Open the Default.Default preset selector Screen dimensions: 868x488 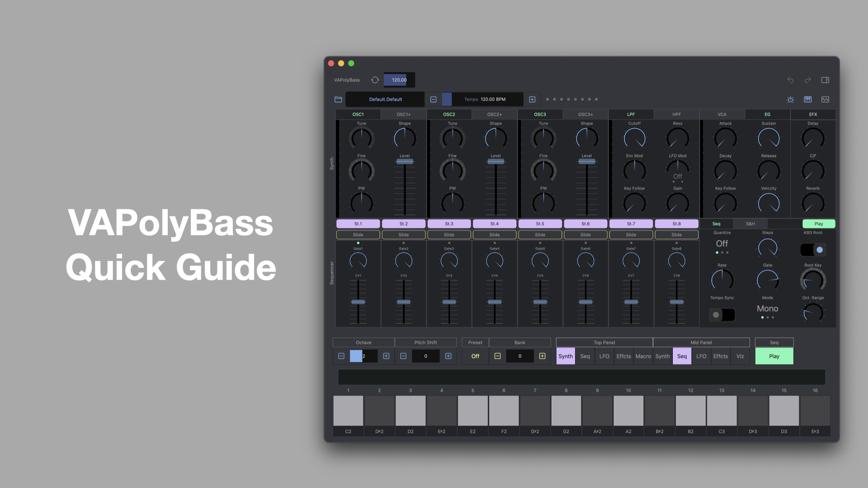pyautogui.click(x=385, y=99)
